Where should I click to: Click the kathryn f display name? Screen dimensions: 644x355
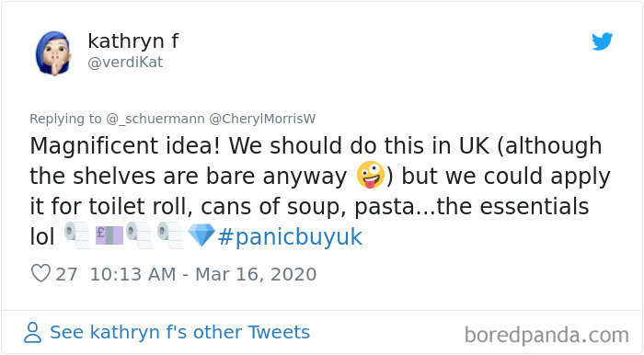coord(133,41)
